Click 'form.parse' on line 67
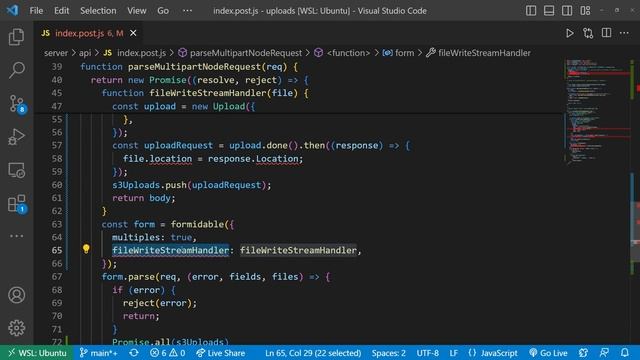Viewport: 640px width, 360px height. 128,277
